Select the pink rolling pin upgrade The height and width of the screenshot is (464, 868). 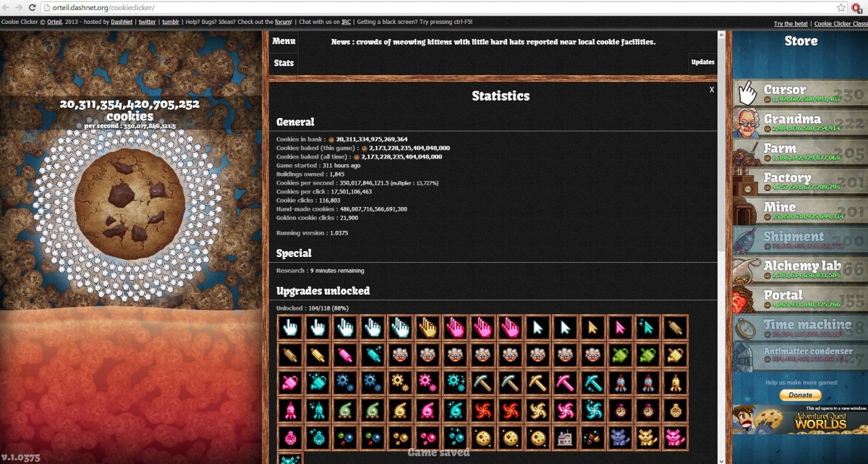(x=345, y=355)
